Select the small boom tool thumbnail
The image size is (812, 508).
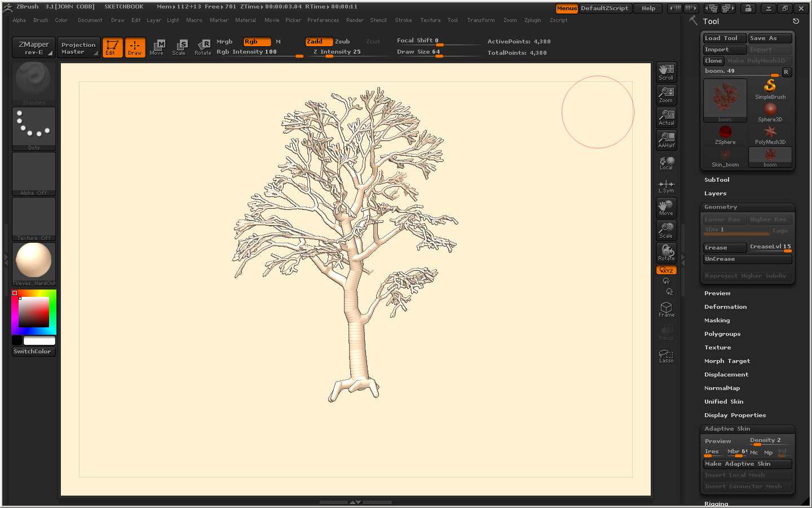coord(770,157)
